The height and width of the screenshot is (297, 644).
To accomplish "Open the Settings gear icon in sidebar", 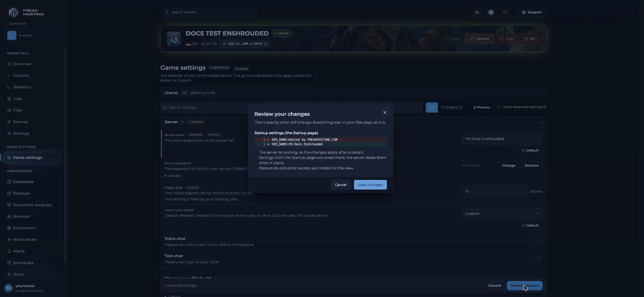I will 9,134.
